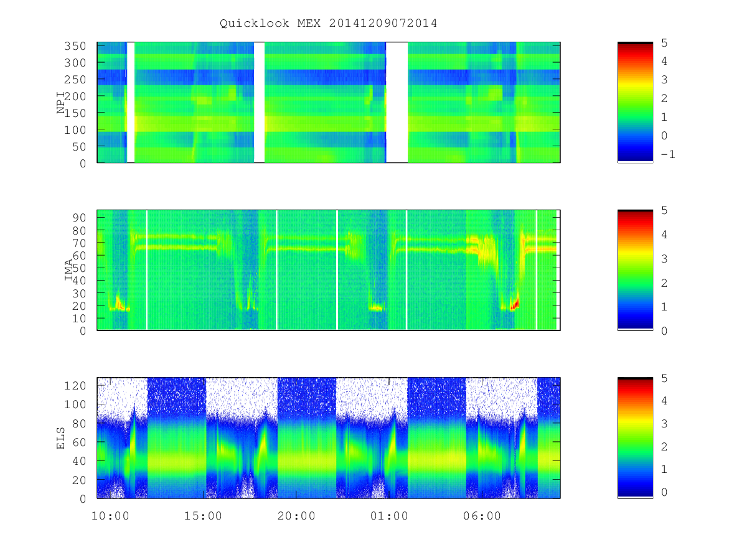Click the IMA axis label
This screenshot has height=560, width=747.
(69, 270)
